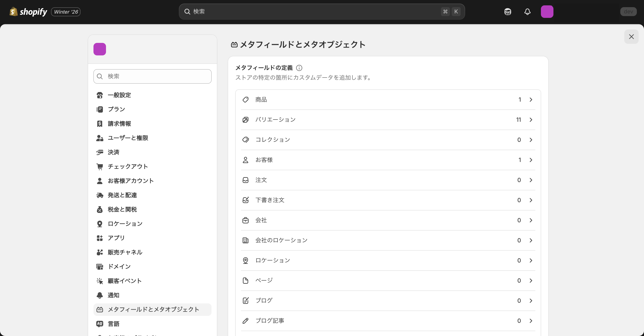Select チェックアウト from the settings sidebar

[128, 166]
